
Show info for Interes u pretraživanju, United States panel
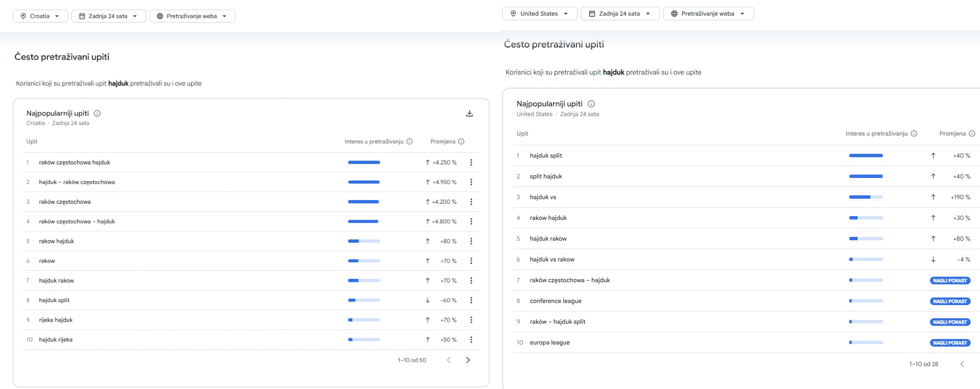coord(914,133)
